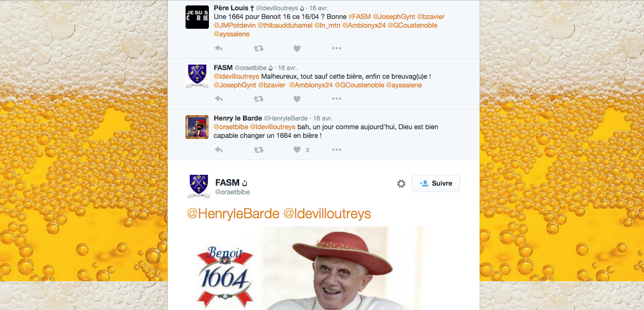Screen dimensions: 644x310
Task: Like Père Louis's tweet with the heart
Action: [297, 48]
